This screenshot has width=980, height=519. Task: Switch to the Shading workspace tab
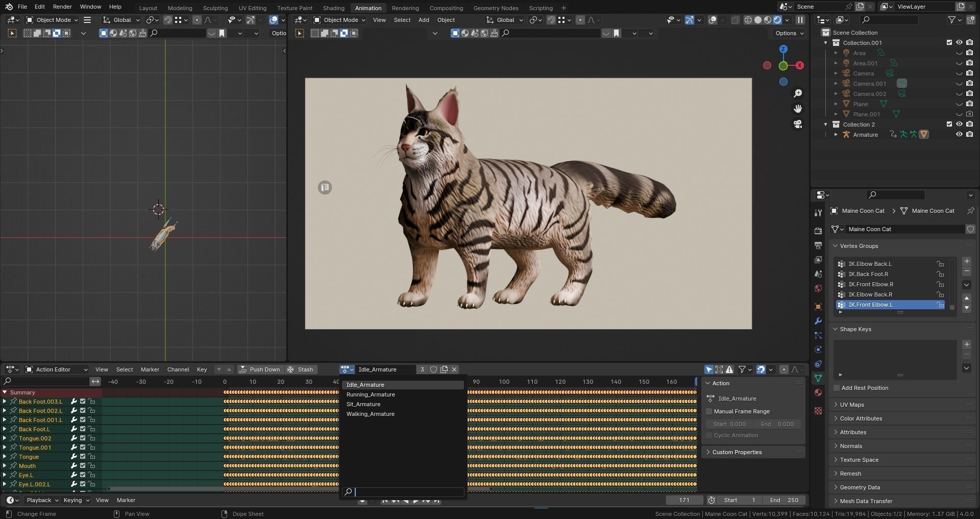pyautogui.click(x=333, y=8)
